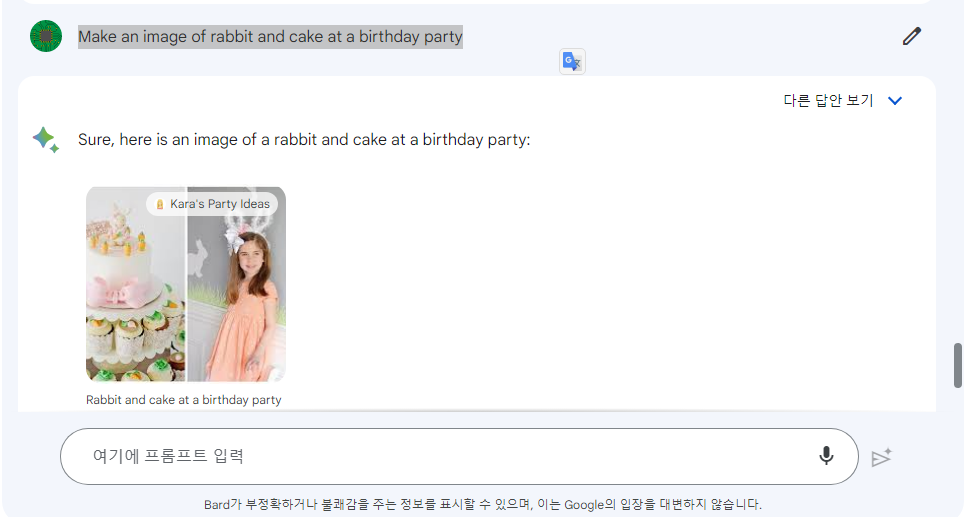Click the send prompt arrow icon
This screenshot has height=517, width=966.
click(882, 457)
